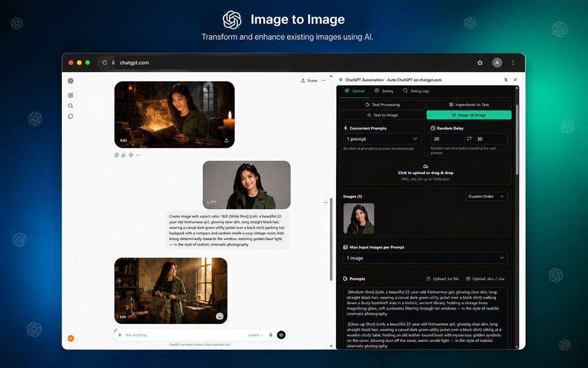588x368 pixels.
Task: Click the orange user avatar in sidebar
Action: point(71,338)
